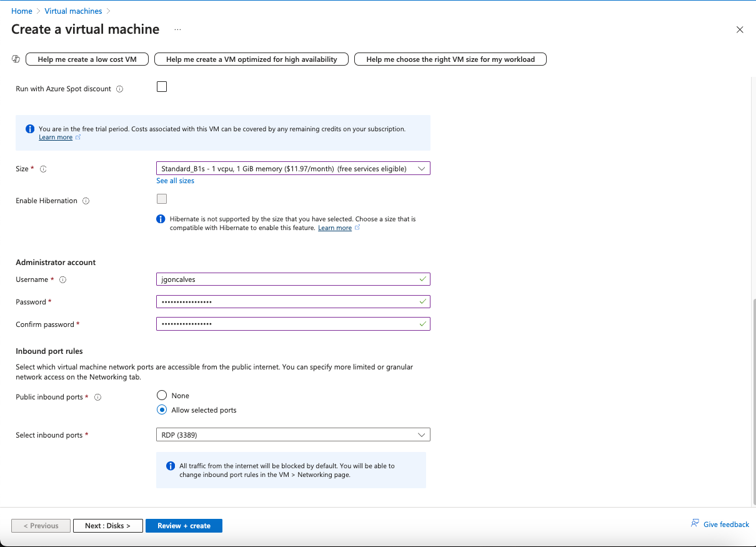
Task: Click the Inbound port rules heading
Action: [x=49, y=351]
